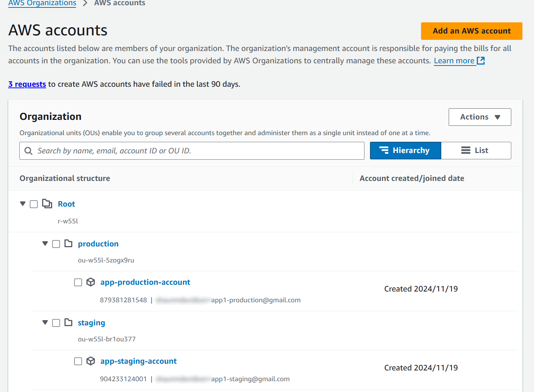534x392 pixels.
Task: Click Add an AWS account button
Action: [x=471, y=31]
